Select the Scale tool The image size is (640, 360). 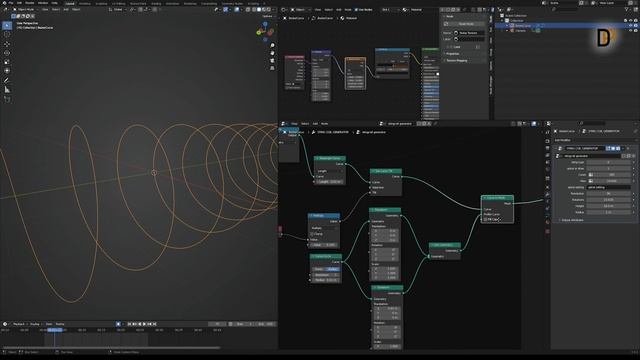[7, 62]
